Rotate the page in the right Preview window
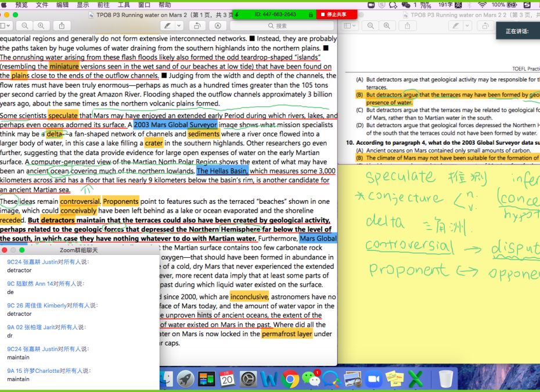The height and width of the screenshot is (392, 540). [485, 26]
